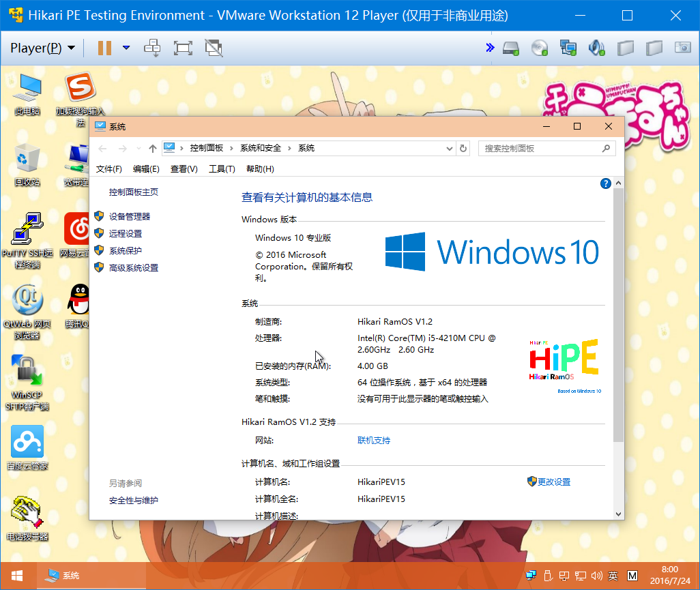Select the QtWeb browser desktop icon

27,312
